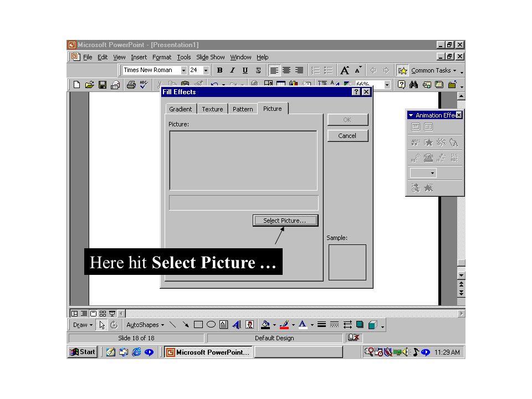Open the Line Style icon
This screenshot has height=399, width=532.
click(x=321, y=325)
